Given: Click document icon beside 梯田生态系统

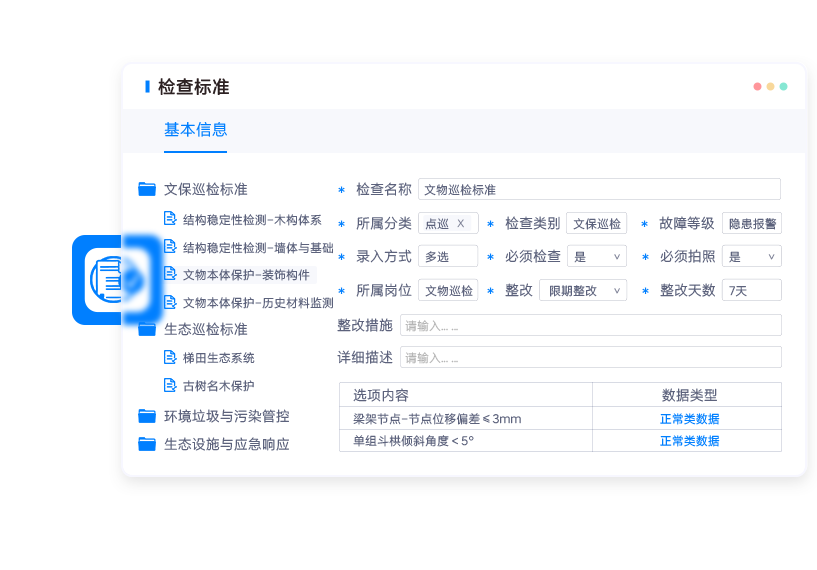Looking at the screenshot, I should [170, 357].
